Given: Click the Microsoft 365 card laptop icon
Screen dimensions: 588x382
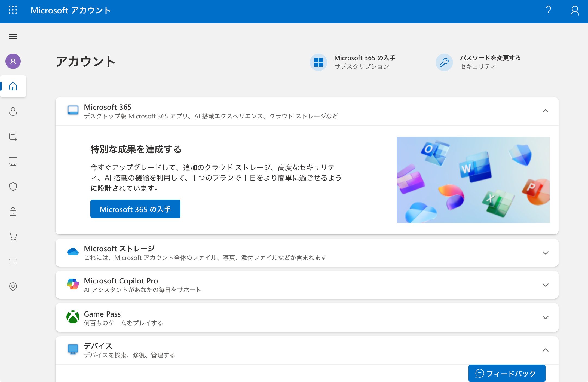Looking at the screenshot, I should click(x=73, y=110).
